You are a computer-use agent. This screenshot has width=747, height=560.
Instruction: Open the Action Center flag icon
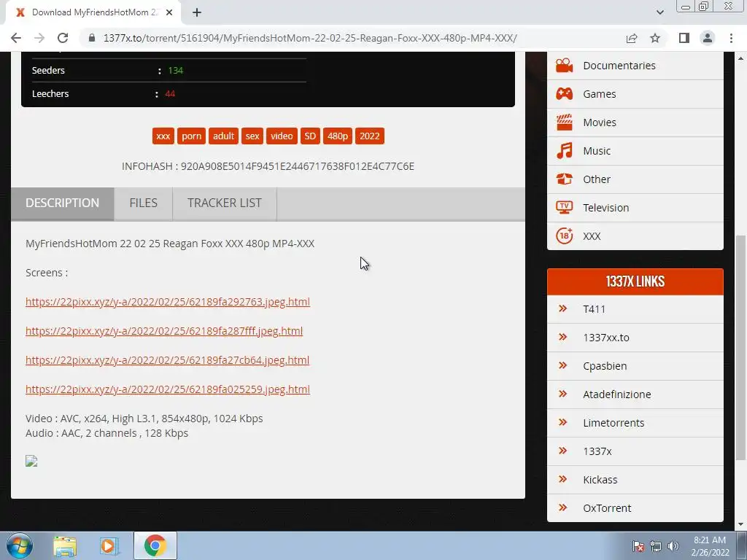pos(638,546)
